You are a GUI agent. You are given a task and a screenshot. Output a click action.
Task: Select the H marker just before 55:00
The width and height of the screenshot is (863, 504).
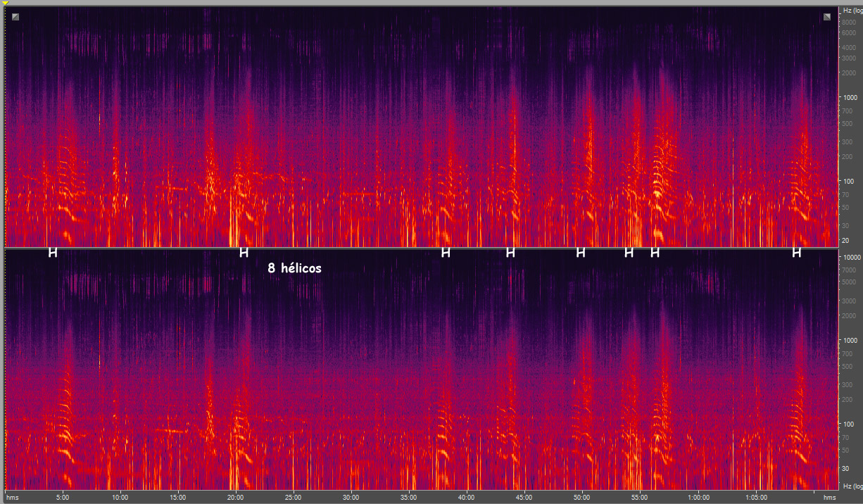(629, 253)
